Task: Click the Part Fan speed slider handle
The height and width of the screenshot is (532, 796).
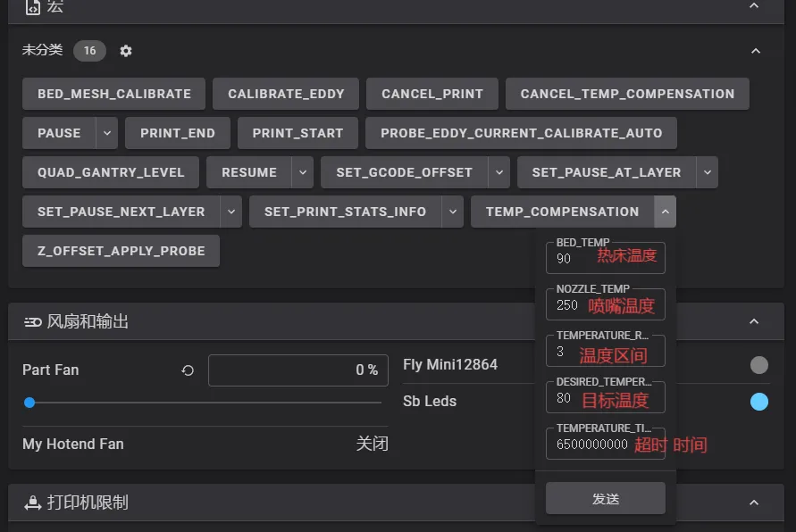Action: [29, 403]
